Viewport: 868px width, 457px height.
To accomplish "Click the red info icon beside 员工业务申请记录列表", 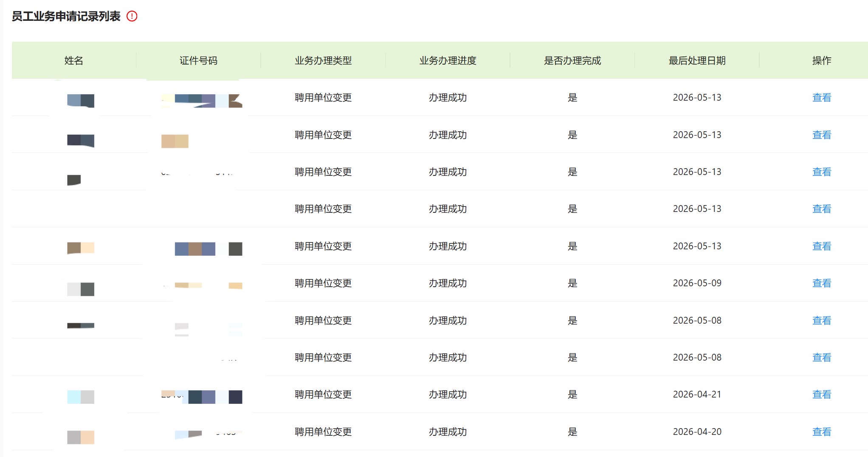I will (132, 16).
